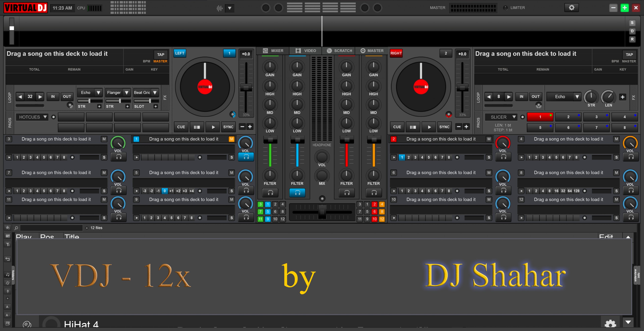644x331 pixels.
Task: Click TAP button on left deck
Action: pos(160,54)
